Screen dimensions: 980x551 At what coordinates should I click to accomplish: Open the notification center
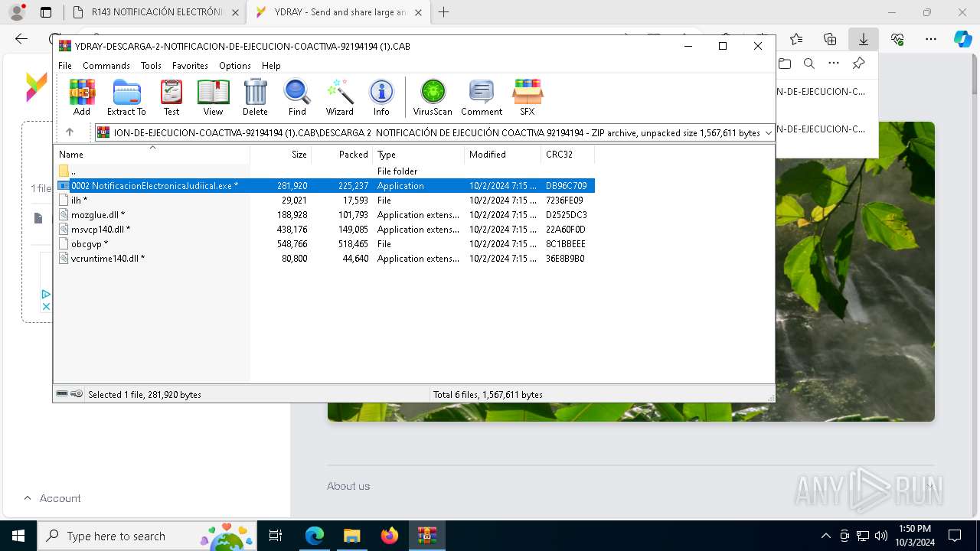pyautogui.click(x=955, y=536)
